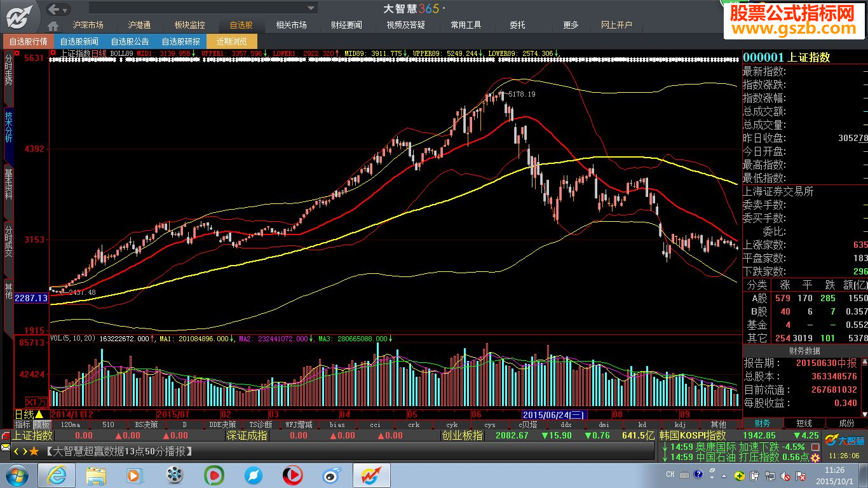Open the 视频及答疑 menu
The height and width of the screenshot is (488, 868).
(x=406, y=25)
